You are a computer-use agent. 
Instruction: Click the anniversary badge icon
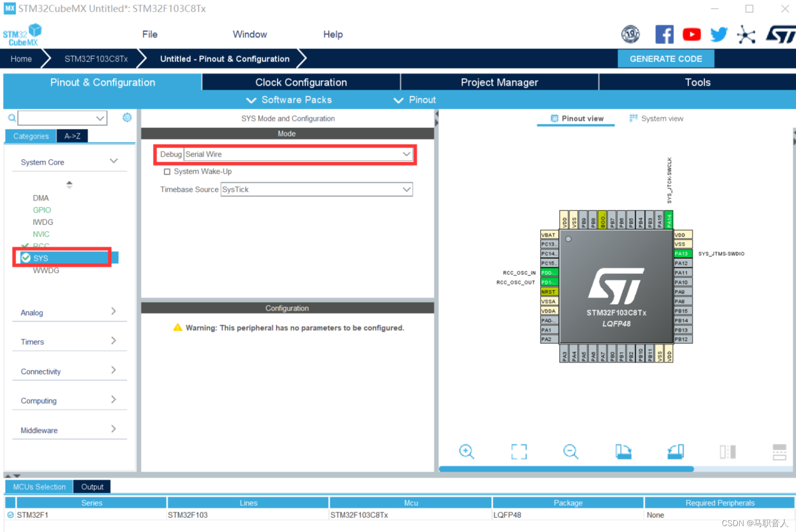tap(630, 34)
